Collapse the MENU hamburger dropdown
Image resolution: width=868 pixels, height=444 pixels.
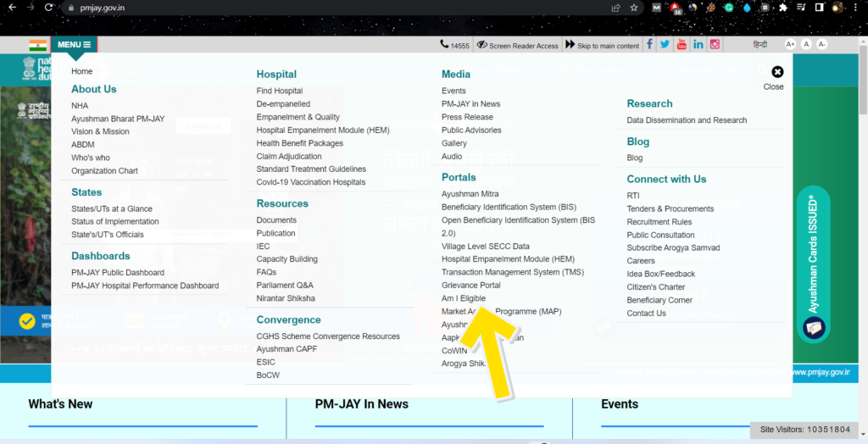pos(74,45)
